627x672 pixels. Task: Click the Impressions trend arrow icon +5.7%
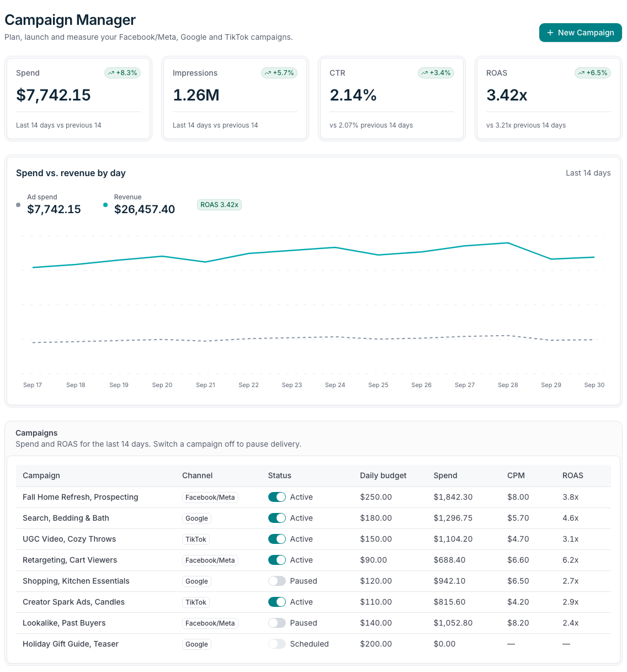click(x=268, y=73)
